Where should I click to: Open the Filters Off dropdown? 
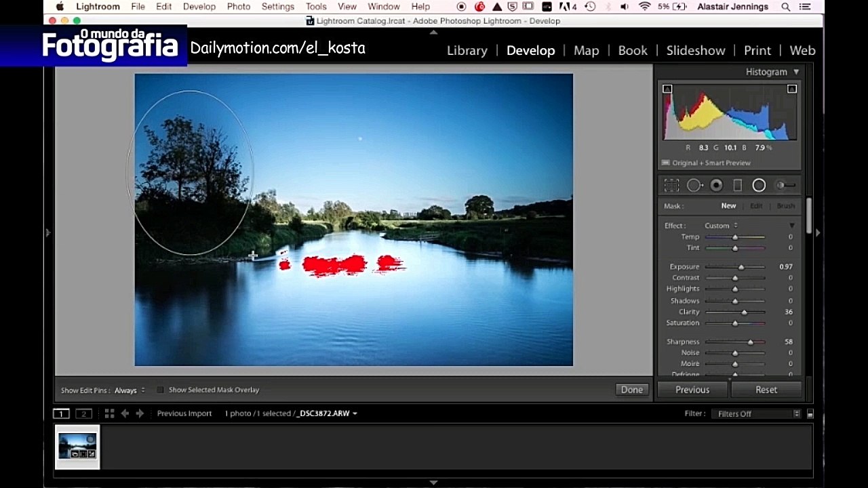click(756, 413)
